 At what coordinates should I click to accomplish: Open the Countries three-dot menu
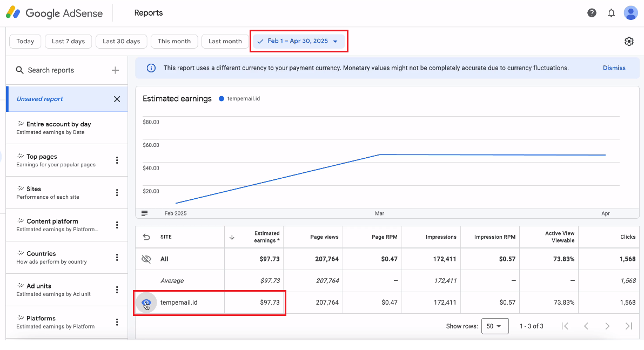tap(117, 258)
